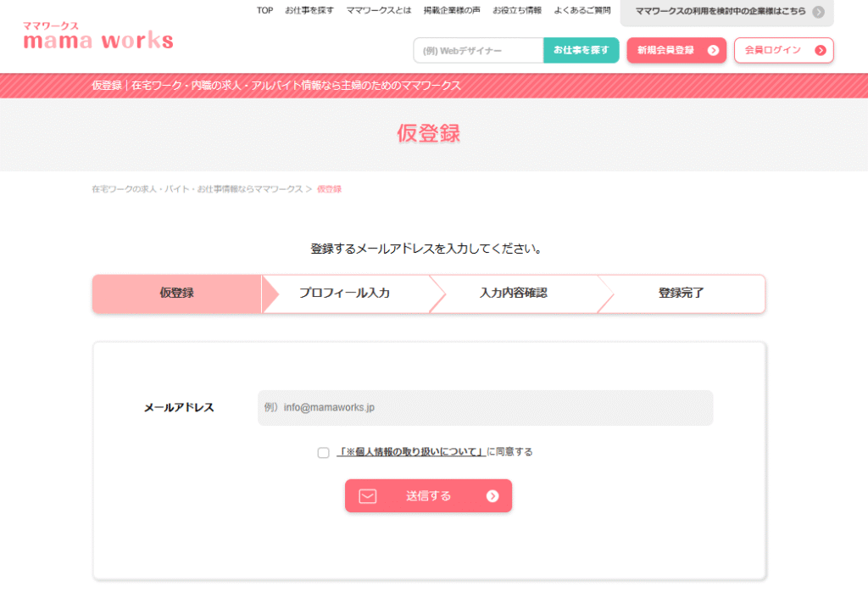Click arrow icon on 新規会員登録 button
This screenshot has width=868, height=598.
[x=713, y=50]
